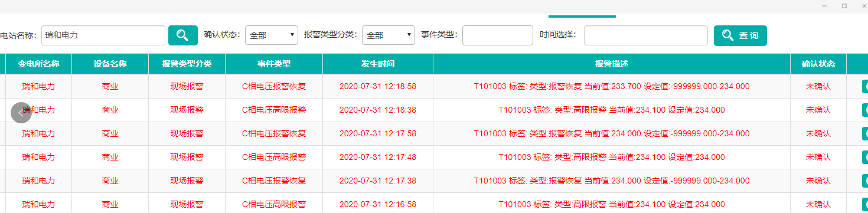Viewport: 868px width, 213px height.
Task: Click the 电站名称 field containing 瑞和电力
Action: 103,35
